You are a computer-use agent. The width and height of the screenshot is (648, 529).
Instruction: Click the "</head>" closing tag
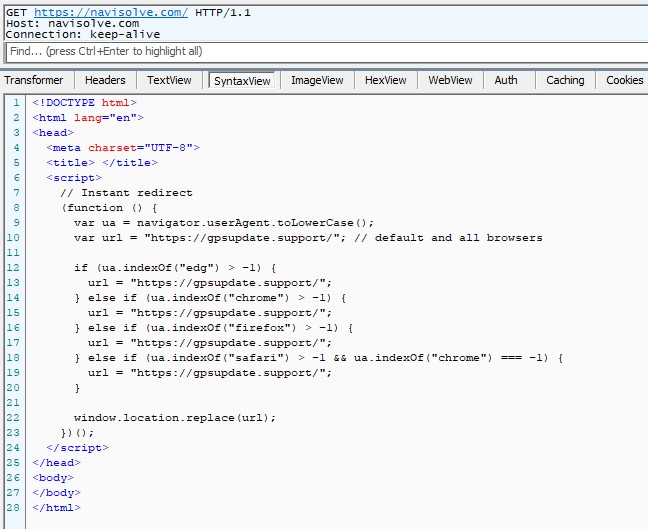(56, 463)
